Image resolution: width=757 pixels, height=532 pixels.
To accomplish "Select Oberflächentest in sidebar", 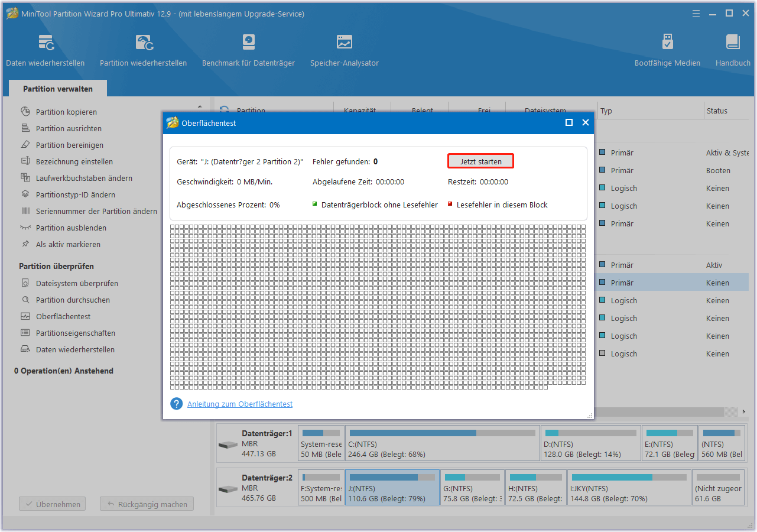I will [63, 316].
